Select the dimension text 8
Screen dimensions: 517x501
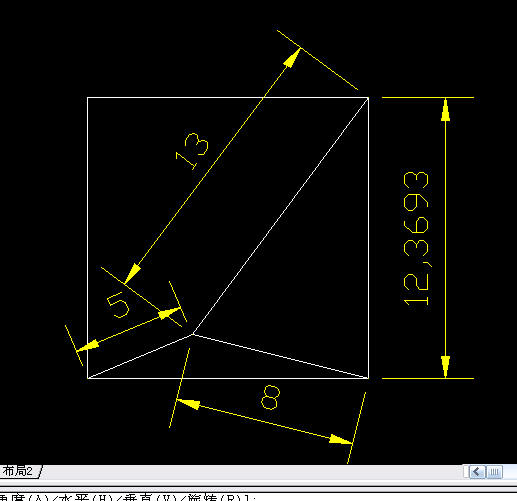(270, 397)
